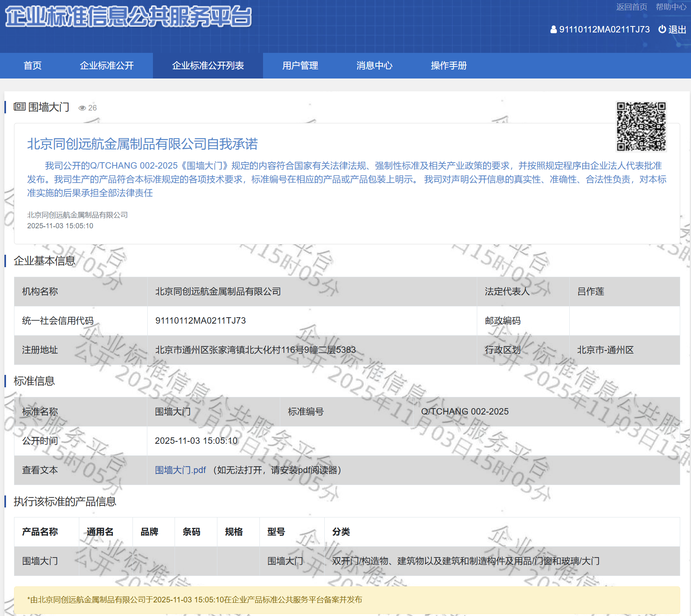
Task: Click the 北京同创远航金属制品有限公司自我承诺 heading
Action: (142, 144)
